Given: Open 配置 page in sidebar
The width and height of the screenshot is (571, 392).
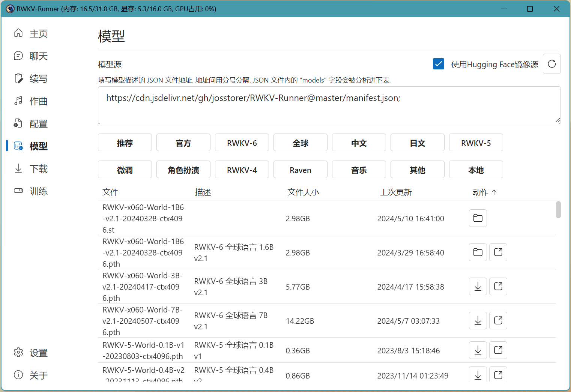Looking at the screenshot, I should pos(38,124).
